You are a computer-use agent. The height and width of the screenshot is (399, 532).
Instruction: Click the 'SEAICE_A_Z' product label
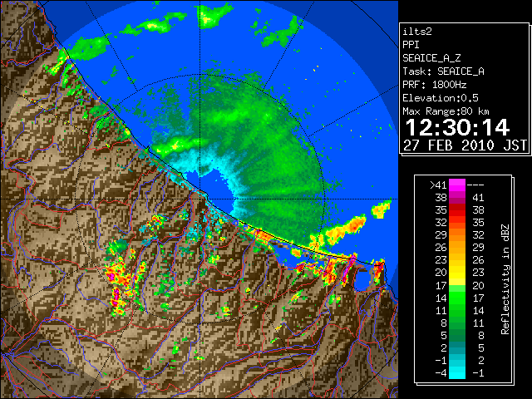[x=431, y=58]
